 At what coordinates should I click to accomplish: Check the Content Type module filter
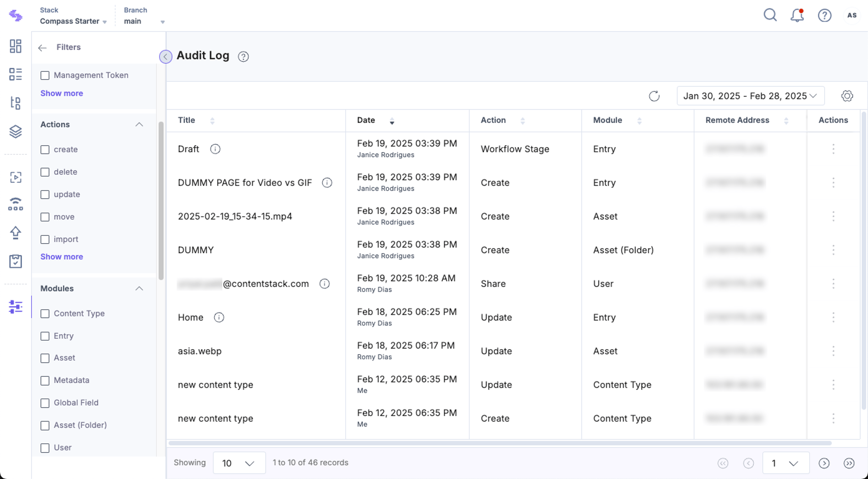[x=45, y=314]
